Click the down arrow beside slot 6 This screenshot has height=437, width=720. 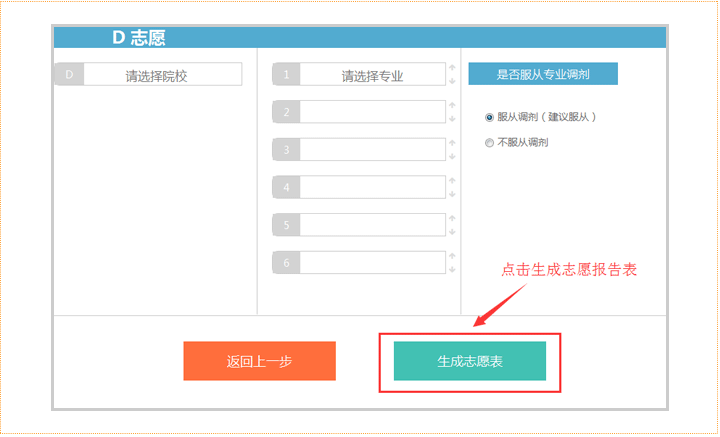452,269
